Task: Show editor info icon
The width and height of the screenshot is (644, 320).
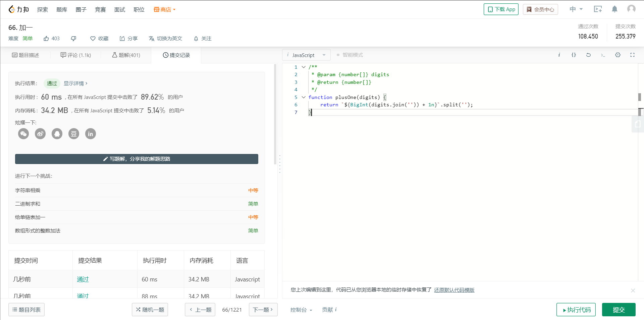Action: click(559, 55)
